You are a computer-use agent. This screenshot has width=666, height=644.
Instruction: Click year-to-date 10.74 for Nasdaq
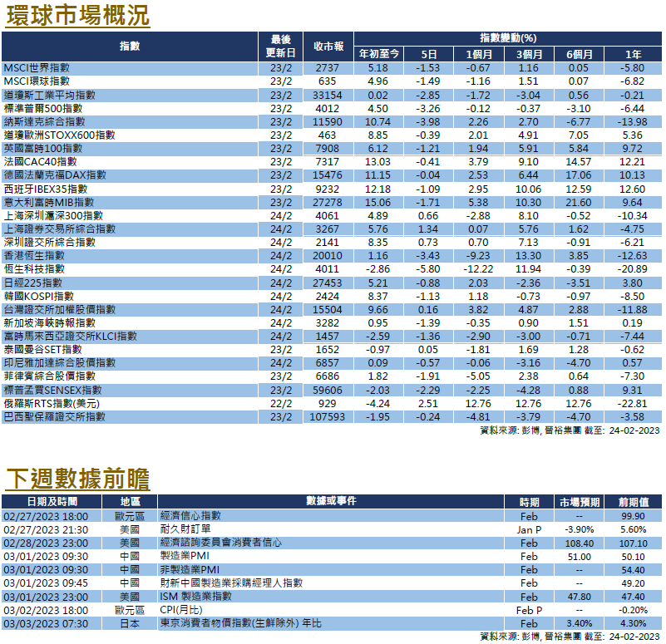(x=377, y=122)
